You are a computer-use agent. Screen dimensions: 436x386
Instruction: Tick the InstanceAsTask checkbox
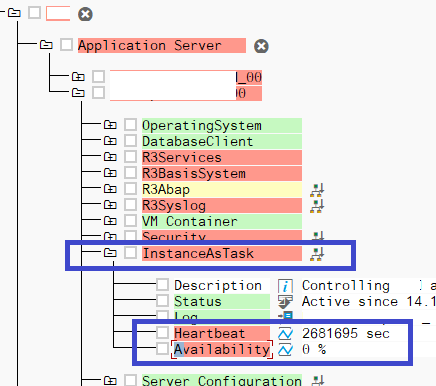click(130, 253)
